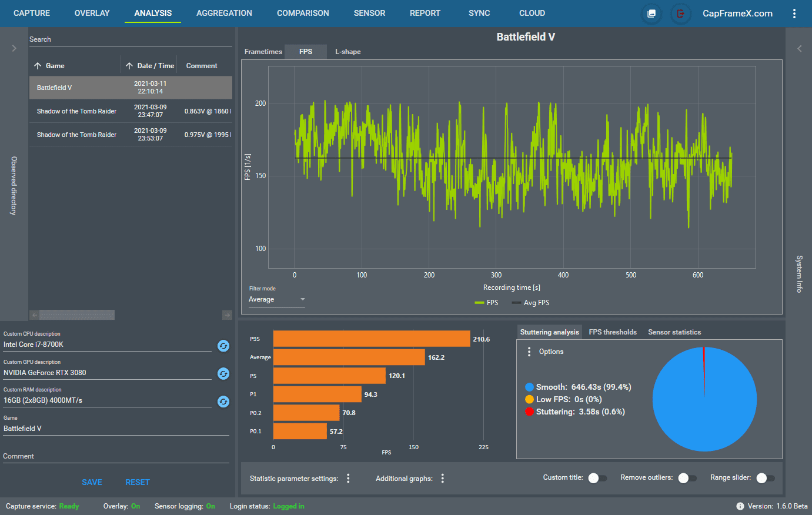Toggle the Remove outliers switch
Screen dimensions: 812x515
(687, 478)
